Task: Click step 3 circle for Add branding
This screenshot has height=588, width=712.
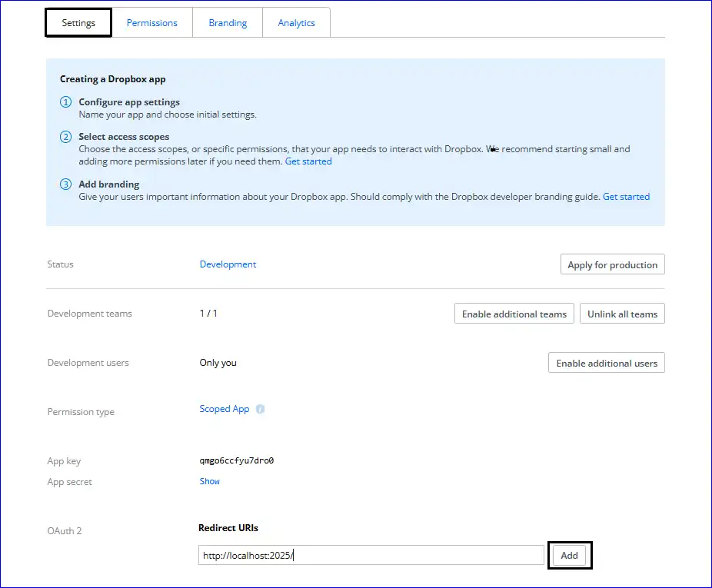Action: pos(65,184)
